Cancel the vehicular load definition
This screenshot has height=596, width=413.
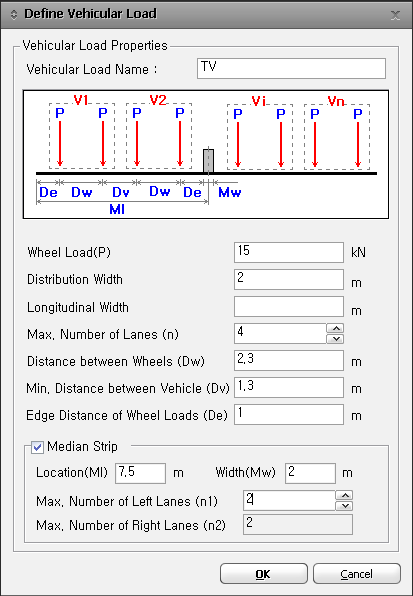coord(357,574)
